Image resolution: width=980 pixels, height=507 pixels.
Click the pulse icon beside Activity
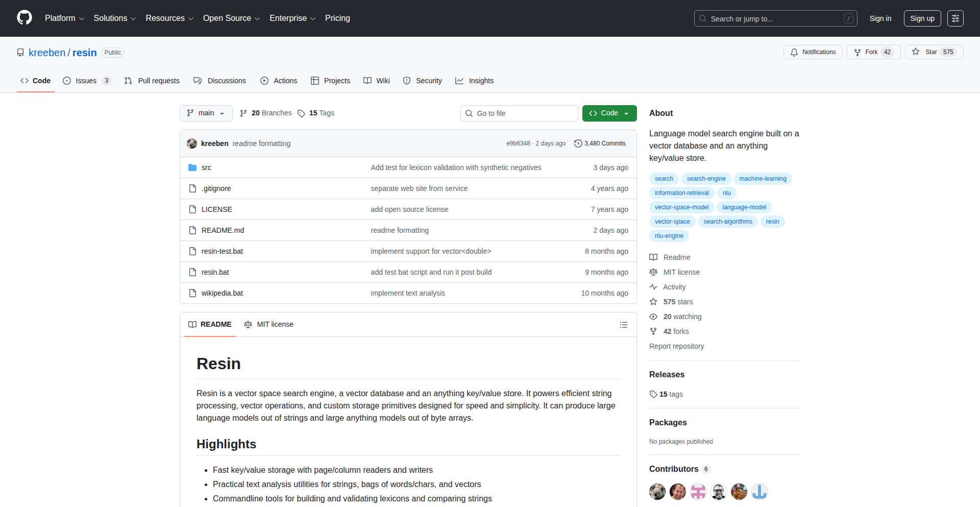pos(653,287)
